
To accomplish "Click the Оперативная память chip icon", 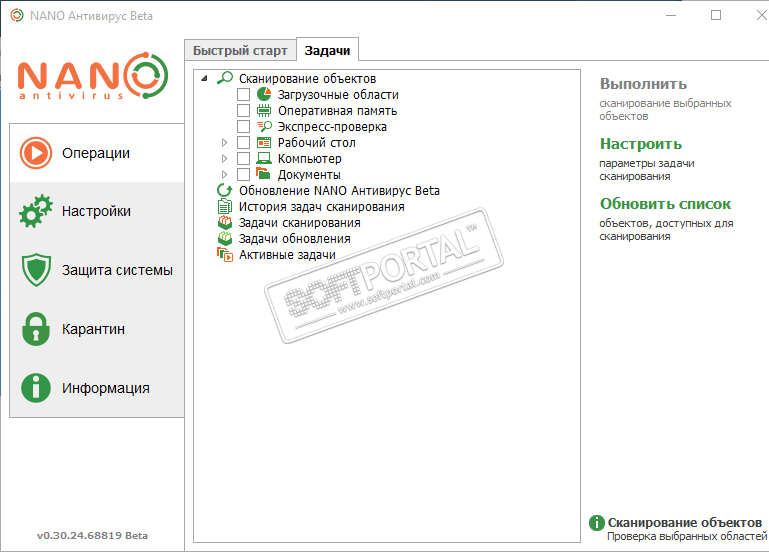I will [x=264, y=110].
